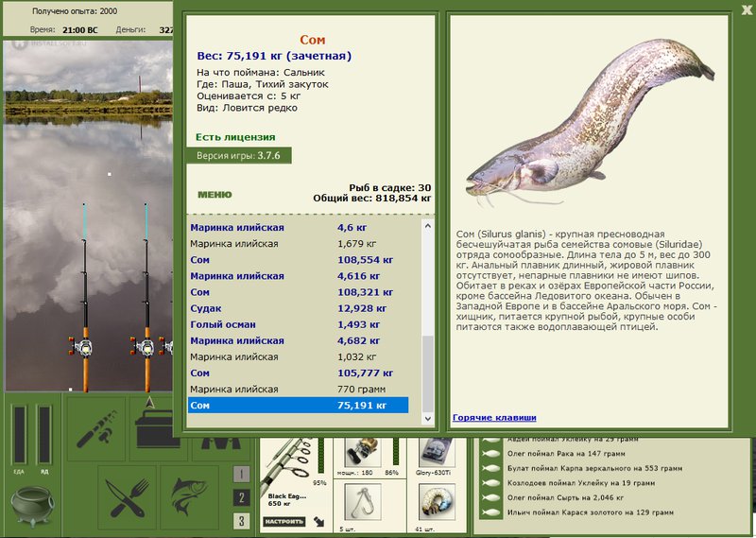
Task: Select the Маринка илийская 4,6 кг row
Action: click(298, 227)
